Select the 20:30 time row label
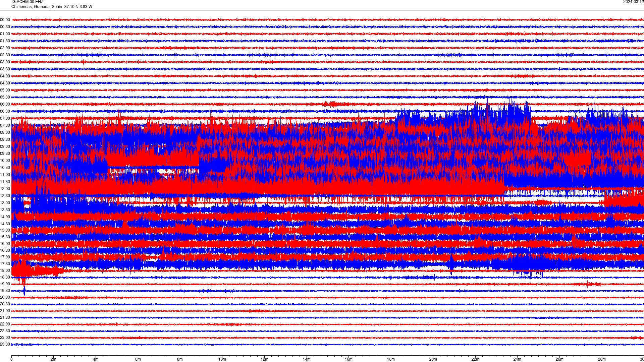 tap(5, 304)
